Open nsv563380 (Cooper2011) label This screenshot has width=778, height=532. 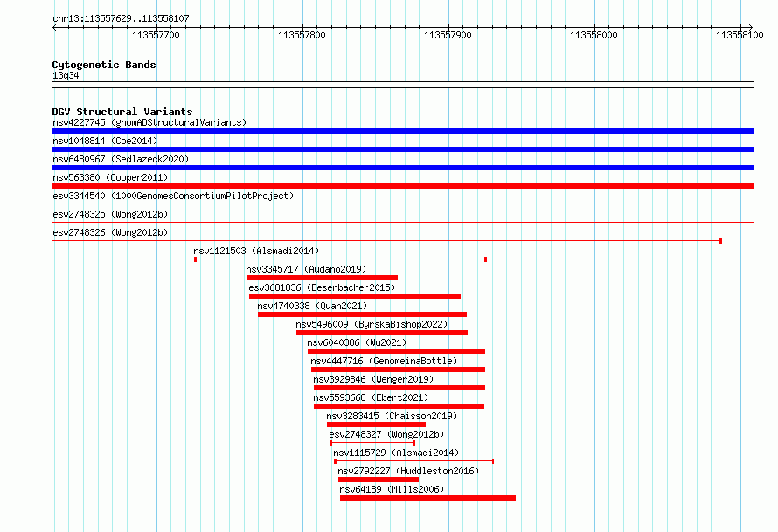pos(110,177)
